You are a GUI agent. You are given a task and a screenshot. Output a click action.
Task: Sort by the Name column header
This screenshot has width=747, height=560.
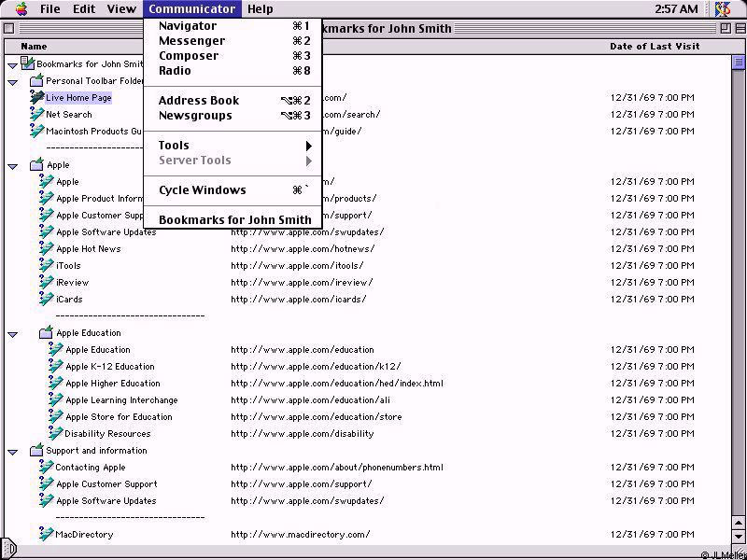tap(34, 46)
